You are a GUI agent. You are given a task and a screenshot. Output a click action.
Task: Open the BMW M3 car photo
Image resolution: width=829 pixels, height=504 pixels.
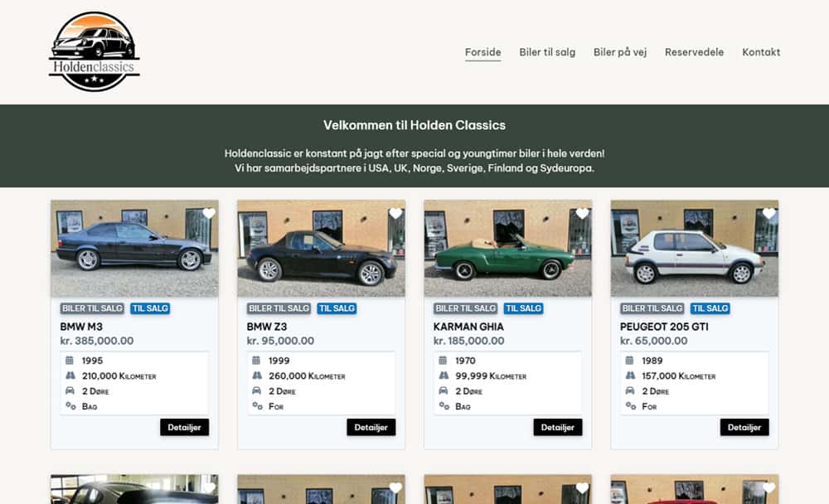[x=134, y=248]
